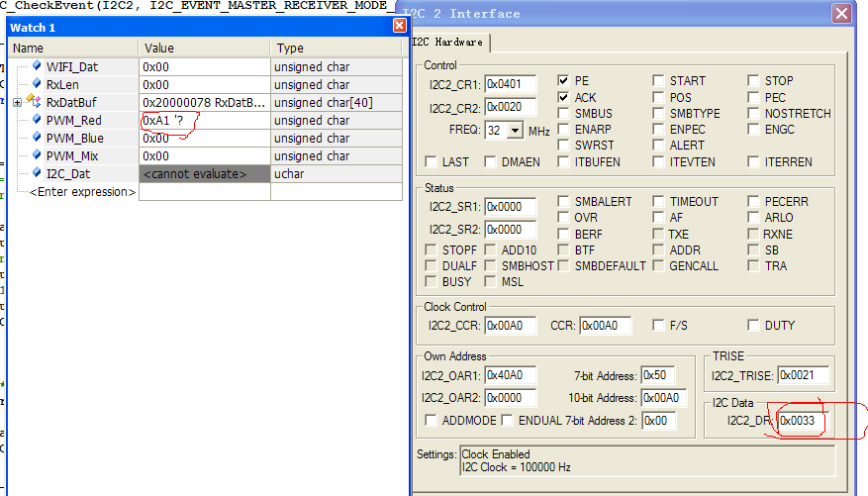Check the ENDUAL checkbox
This screenshot has width=868, height=496.
tap(507, 420)
